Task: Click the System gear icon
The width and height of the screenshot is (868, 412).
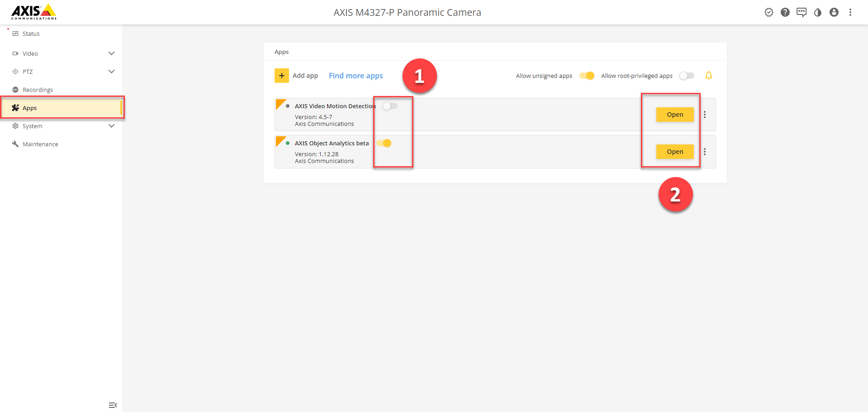Action: pos(15,126)
